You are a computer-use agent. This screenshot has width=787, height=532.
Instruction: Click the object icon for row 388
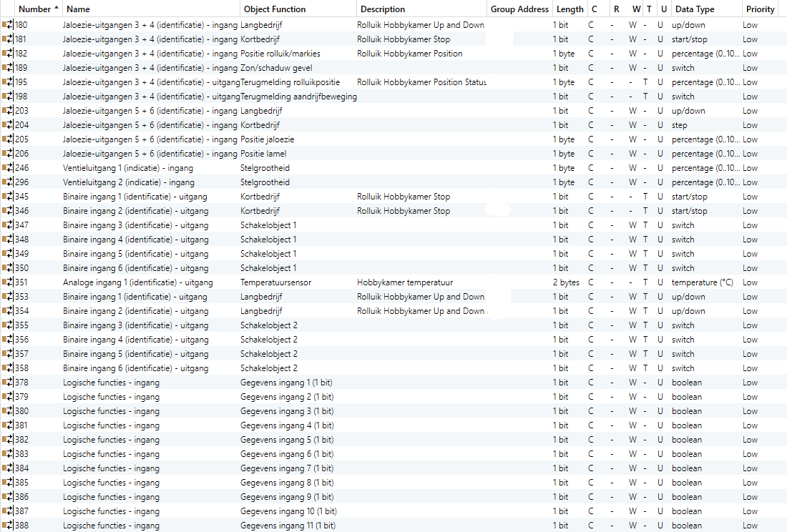[8, 526]
